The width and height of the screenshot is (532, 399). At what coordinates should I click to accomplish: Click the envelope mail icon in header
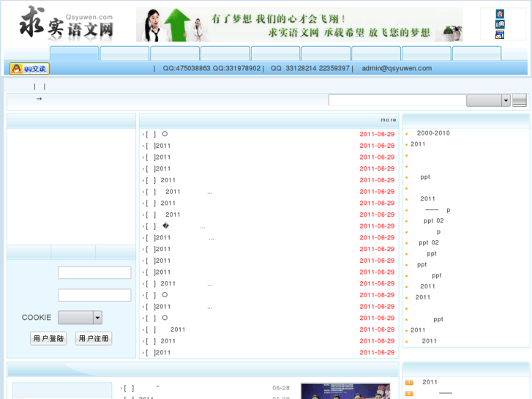(x=500, y=34)
